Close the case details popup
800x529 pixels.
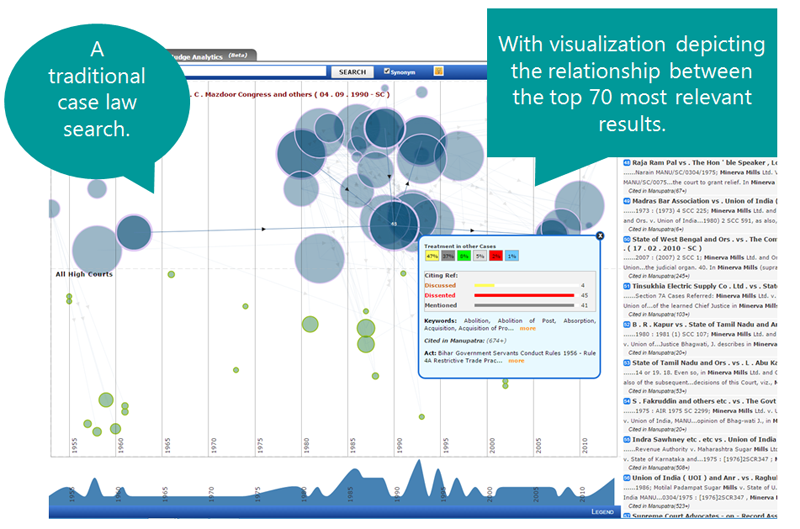tap(600, 236)
